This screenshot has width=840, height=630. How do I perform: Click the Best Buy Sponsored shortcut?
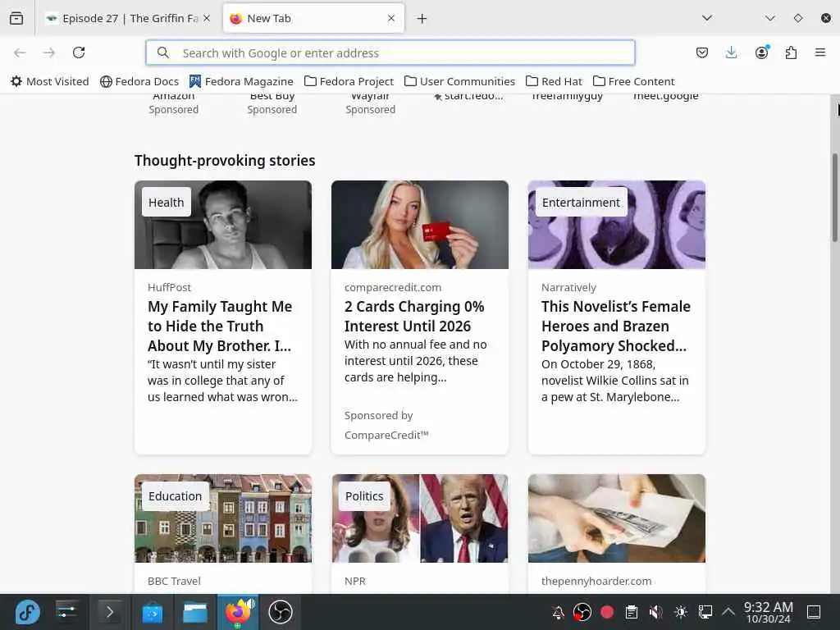272,103
